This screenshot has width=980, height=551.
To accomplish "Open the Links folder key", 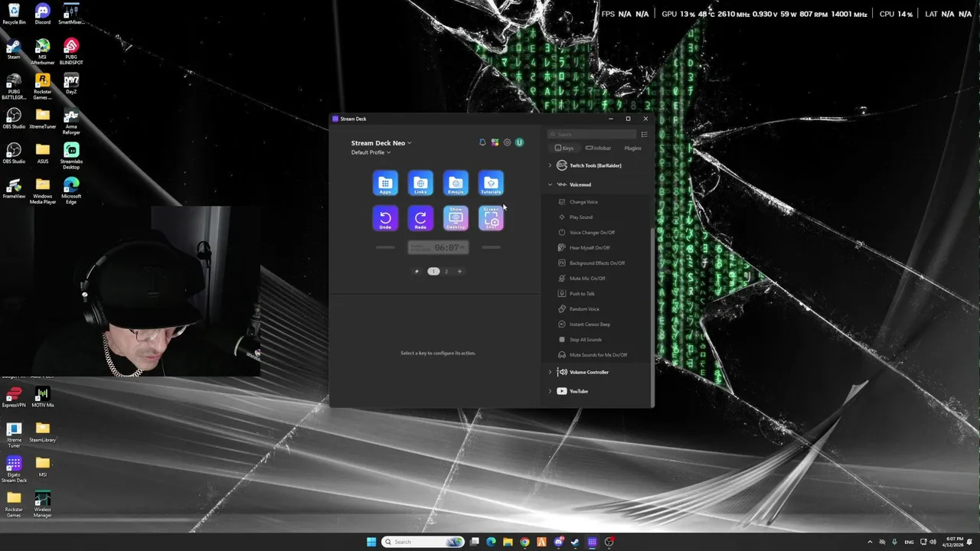I will [420, 183].
